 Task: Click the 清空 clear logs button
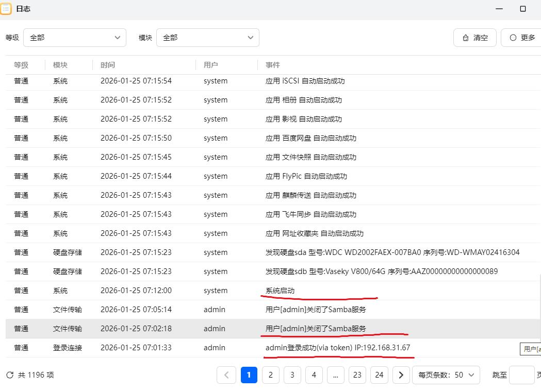pyautogui.click(x=474, y=38)
